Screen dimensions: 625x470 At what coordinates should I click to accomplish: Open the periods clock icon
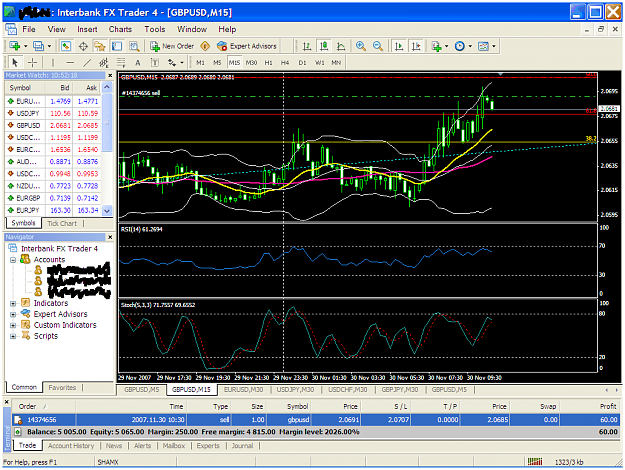tap(460, 46)
